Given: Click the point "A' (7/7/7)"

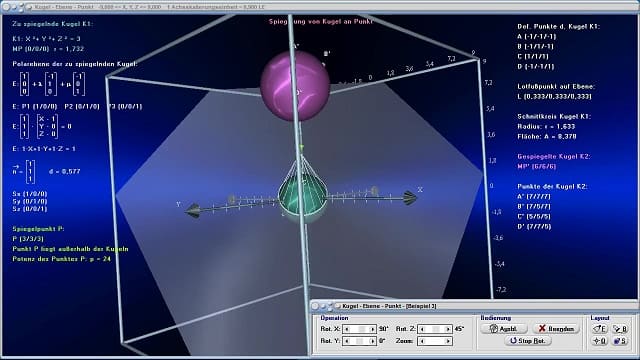Looking at the screenshot, I should [534, 196].
